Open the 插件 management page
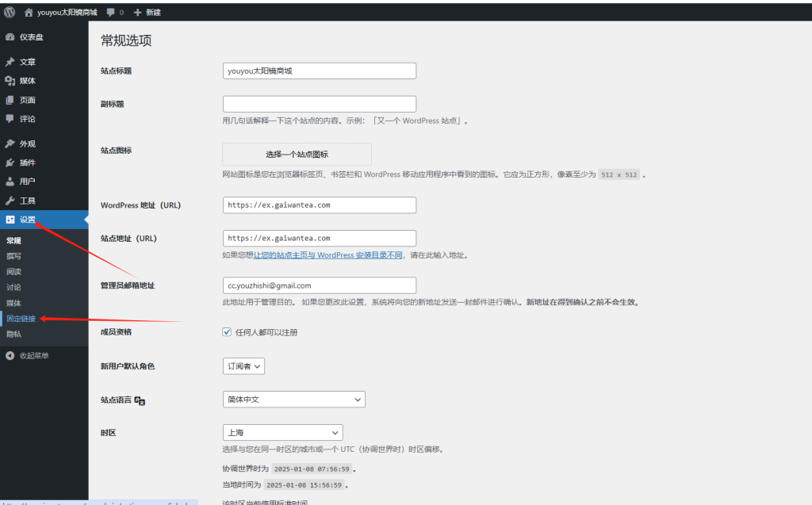812x505 pixels. tap(26, 162)
